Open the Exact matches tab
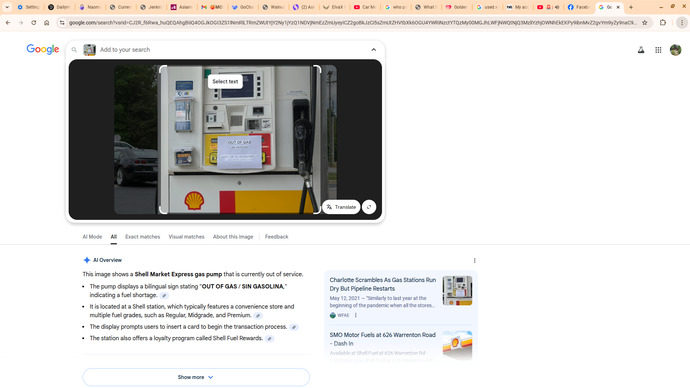 pyautogui.click(x=143, y=237)
